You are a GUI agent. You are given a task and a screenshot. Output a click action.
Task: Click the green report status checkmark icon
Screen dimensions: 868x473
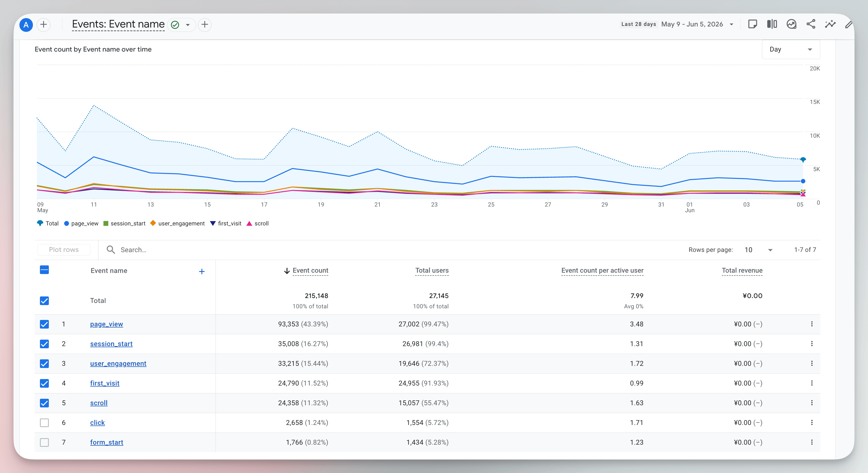coord(175,25)
